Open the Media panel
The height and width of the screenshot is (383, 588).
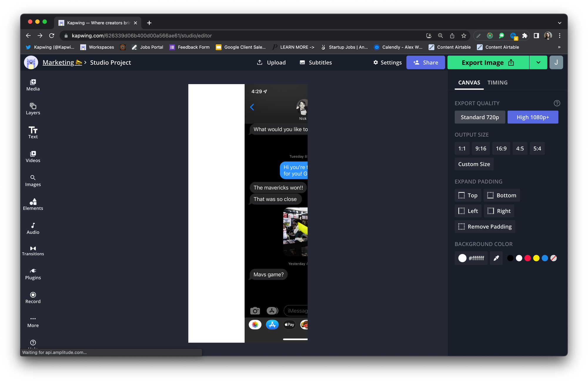[x=33, y=85]
